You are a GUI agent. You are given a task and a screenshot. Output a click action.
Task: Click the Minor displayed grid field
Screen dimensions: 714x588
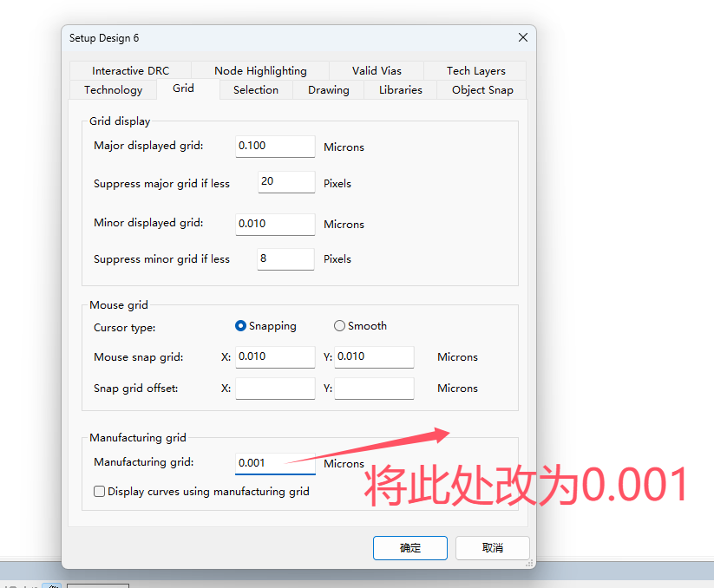pyautogui.click(x=275, y=225)
